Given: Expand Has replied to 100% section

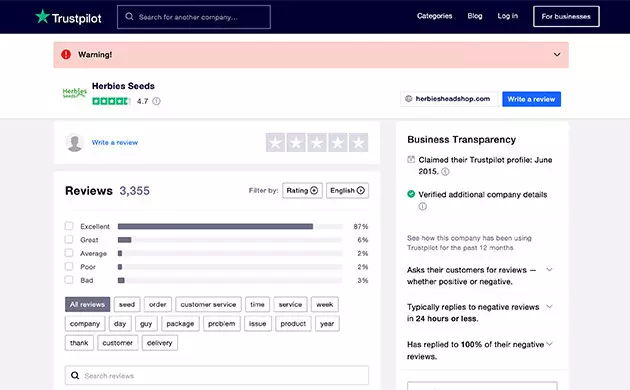Looking at the screenshot, I should pyautogui.click(x=549, y=344).
